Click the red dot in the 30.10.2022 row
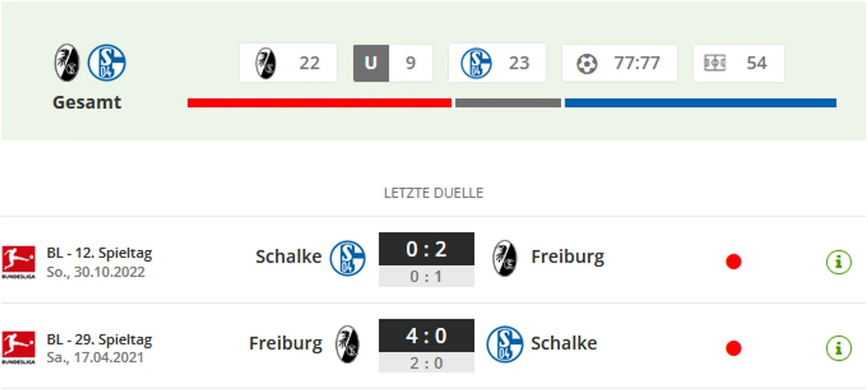This screenshot has height=390, width=868. [734, 262]
